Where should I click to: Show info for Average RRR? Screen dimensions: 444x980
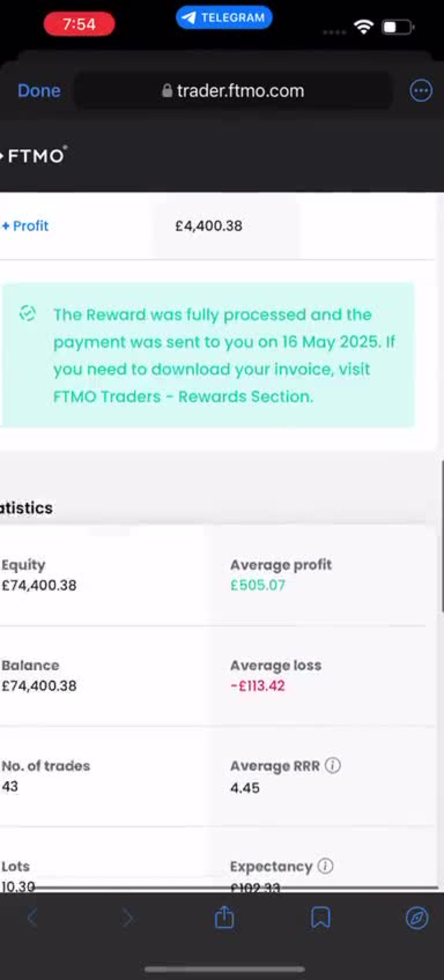[333, 765]
